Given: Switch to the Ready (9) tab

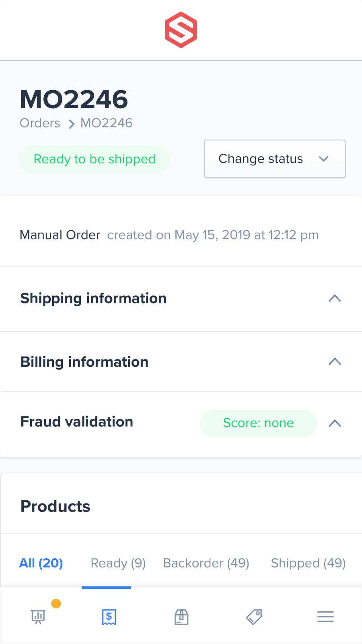Looking at the screenshot, I should pyautogui.click(x=118, y=563).
